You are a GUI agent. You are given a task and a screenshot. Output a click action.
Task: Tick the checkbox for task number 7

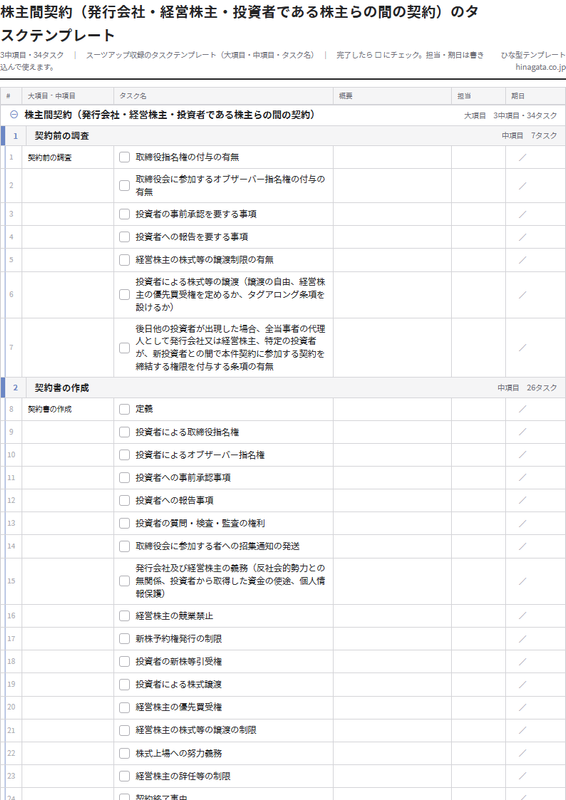point(125,347)
